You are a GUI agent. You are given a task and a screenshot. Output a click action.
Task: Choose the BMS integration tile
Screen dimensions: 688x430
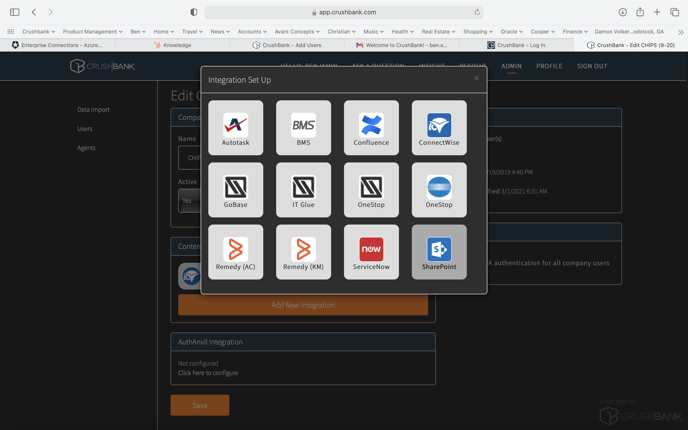(x=303, y=128)
